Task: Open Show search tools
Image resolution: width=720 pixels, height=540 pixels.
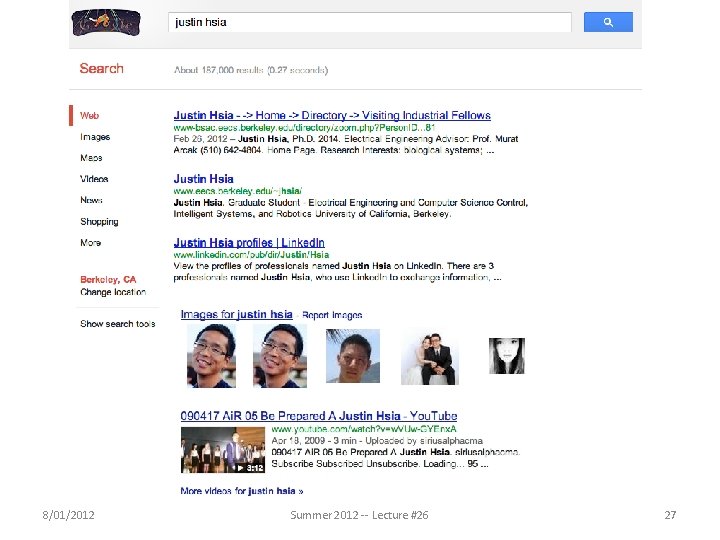Action: click(118, 324)
